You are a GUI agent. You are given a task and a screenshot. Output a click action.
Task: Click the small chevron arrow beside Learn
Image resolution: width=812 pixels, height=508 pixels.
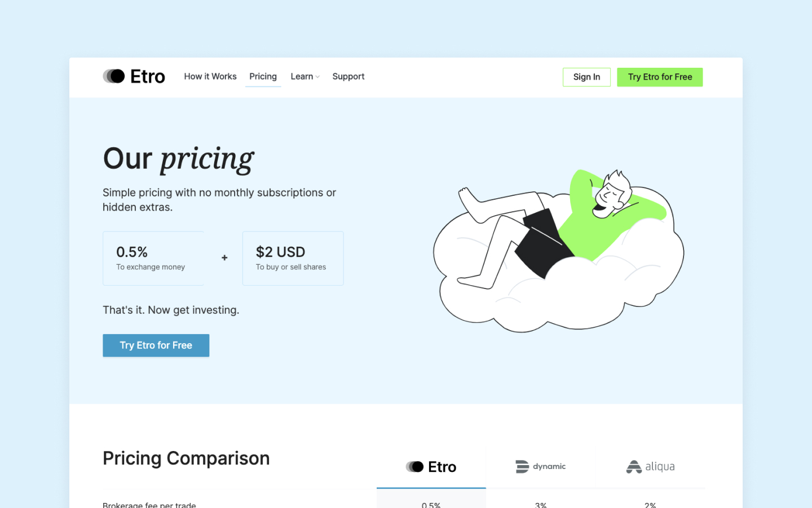tap(318, 77)
